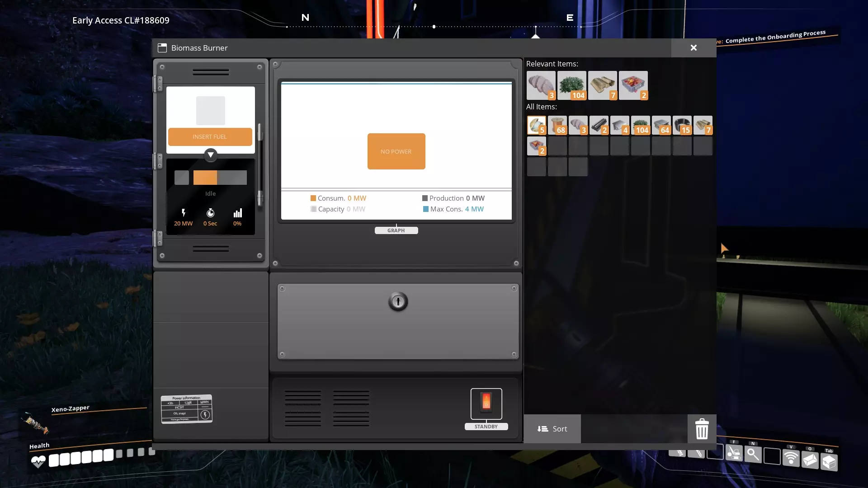Click the Sort inventory dropdown button
The image size is (868, 488).
point(552,429)
